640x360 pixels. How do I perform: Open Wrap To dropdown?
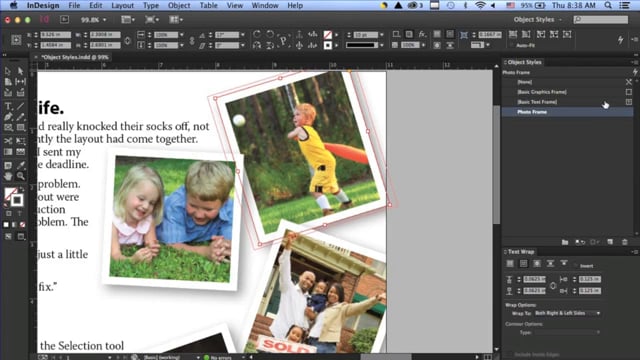click(x=567, y=313)
